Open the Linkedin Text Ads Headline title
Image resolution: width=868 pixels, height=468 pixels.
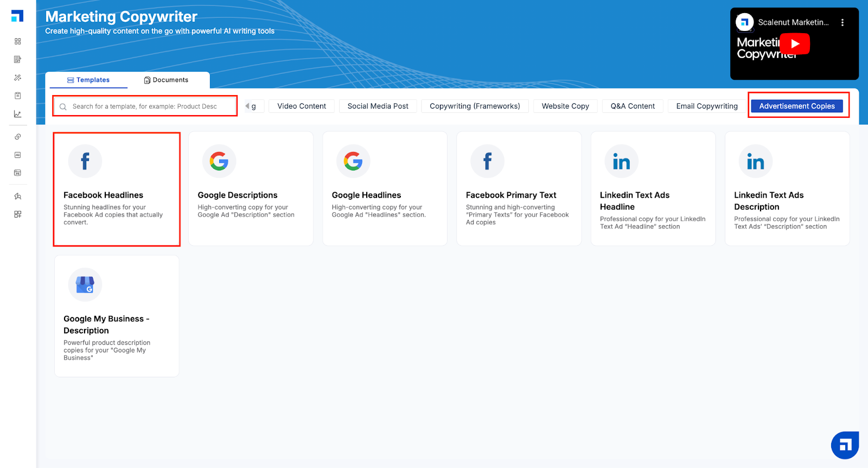click(635, 201)
